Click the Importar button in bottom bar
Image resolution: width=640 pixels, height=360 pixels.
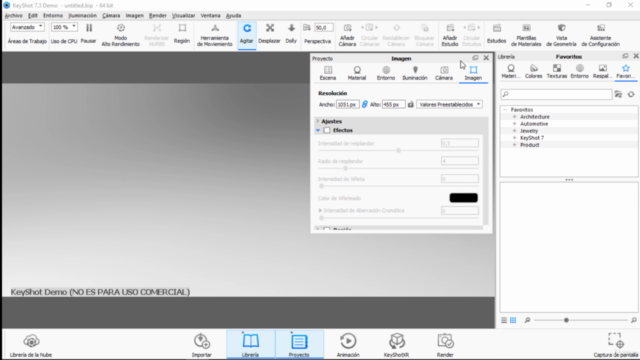click(202, 345)
